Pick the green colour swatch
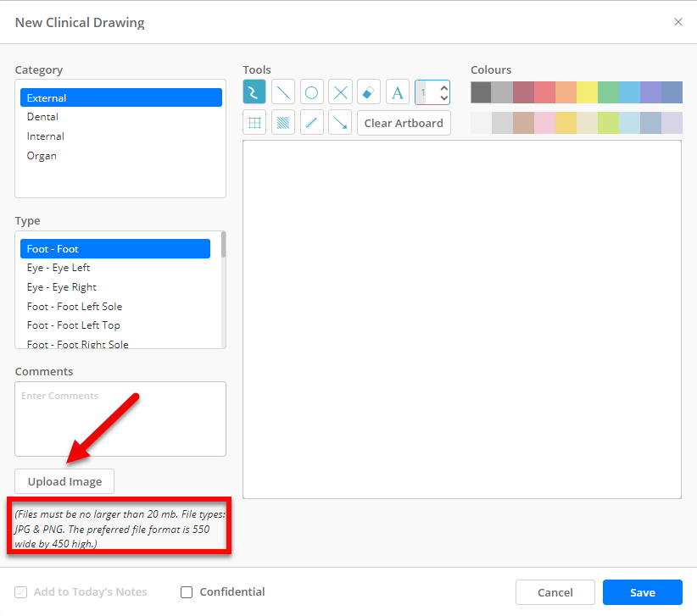The width and height of the screenshot is (697, 616). [x=609, y=92]
